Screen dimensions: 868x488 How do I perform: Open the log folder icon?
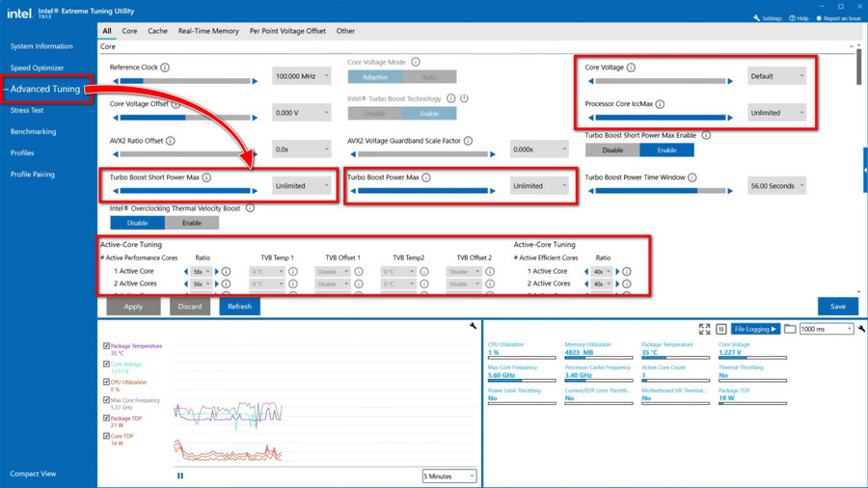[x=790, y=329]
